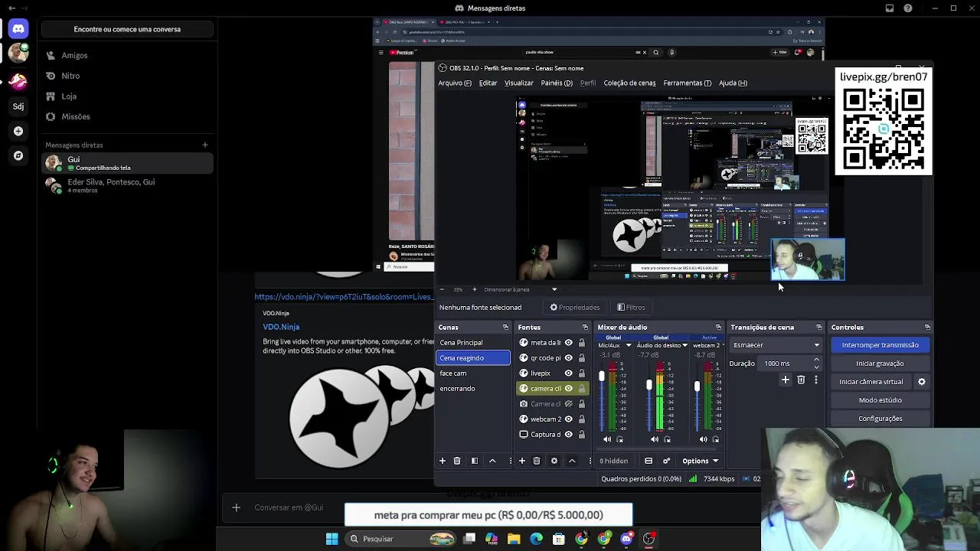Viewport: 980px width, 551px height.
Task: Open the Esmaecer transition dropdown
Action: pyautogui.click(x=776, y=345)
